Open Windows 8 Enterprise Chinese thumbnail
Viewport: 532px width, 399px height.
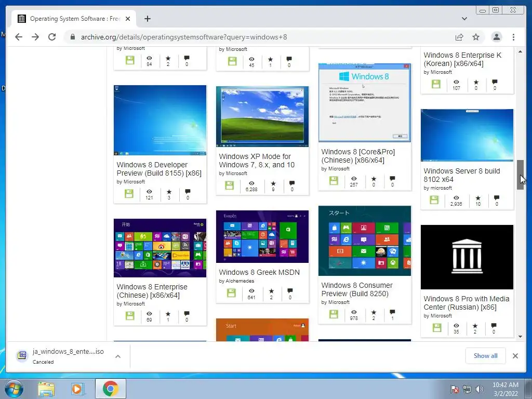point(160,248)
